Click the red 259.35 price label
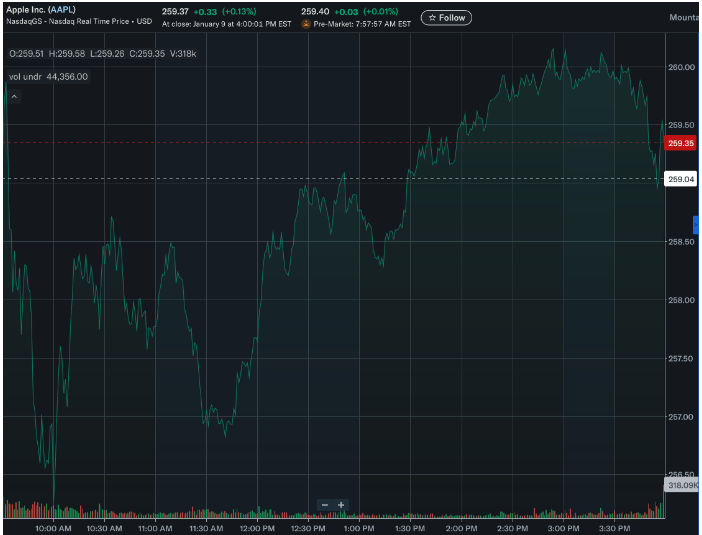The width and height of the screenshot is (702, 535). [681, 143]
